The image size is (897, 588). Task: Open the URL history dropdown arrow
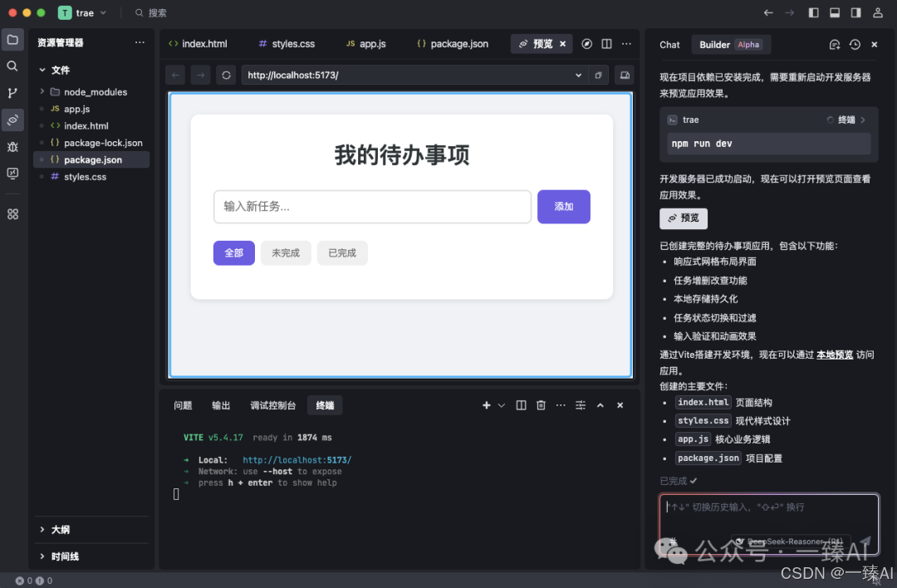click(578, 75)
